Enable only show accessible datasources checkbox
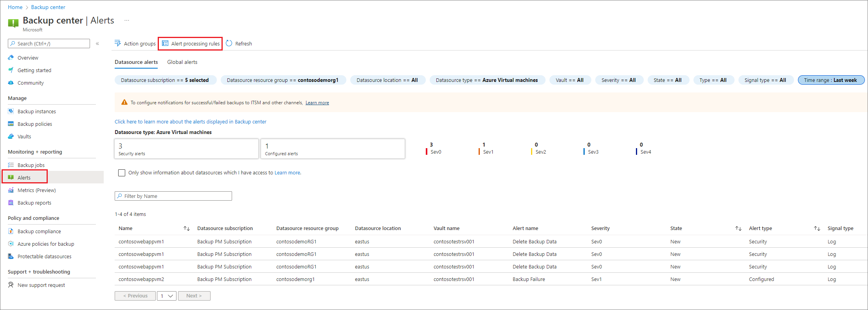 [122, 173]
